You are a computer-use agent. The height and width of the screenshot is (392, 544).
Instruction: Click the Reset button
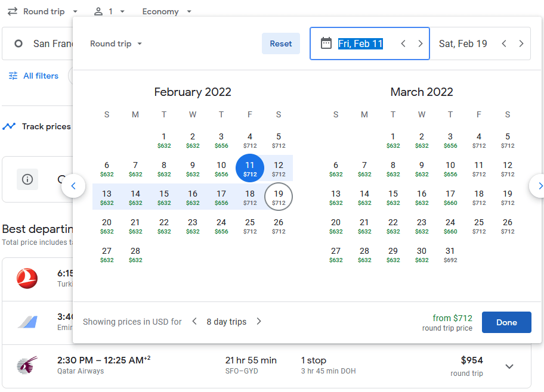pyautogui.click(x=280, y=43)
